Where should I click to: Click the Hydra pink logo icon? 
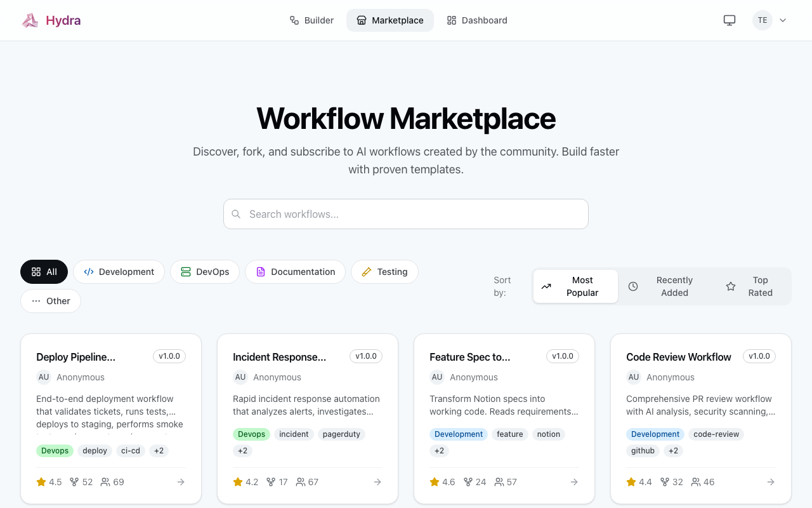point(29,20)
